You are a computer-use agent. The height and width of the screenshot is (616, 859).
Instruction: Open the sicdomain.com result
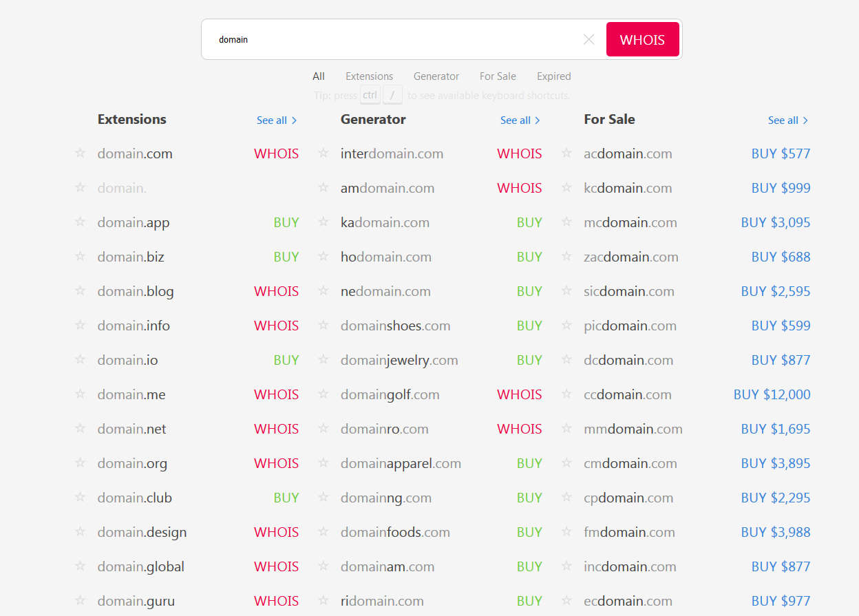pos(629,291)
